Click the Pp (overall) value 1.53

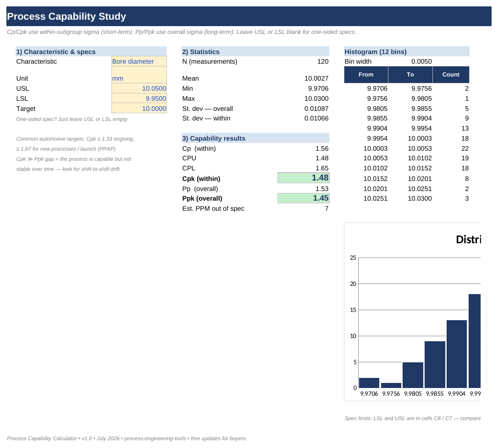click(322, 189)
